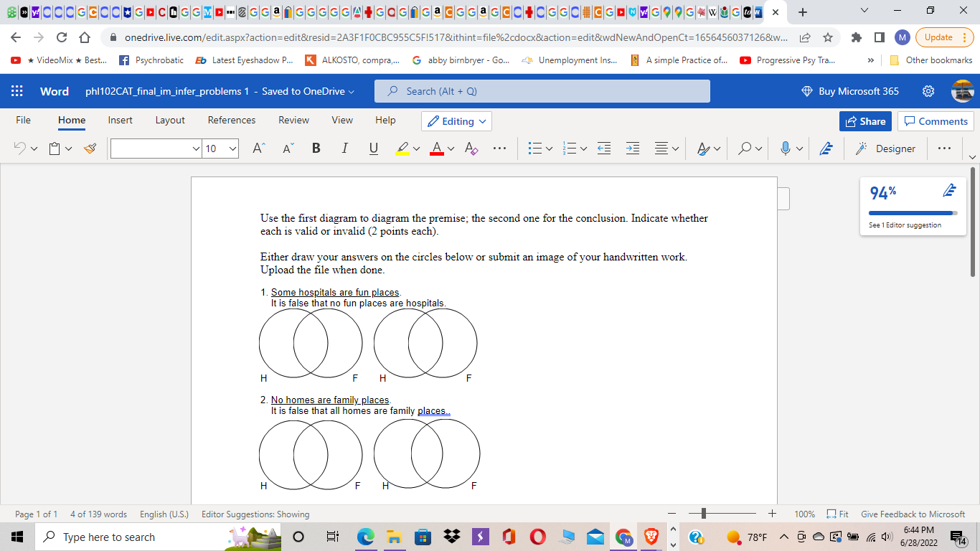Click See 1 Editor suggestion

click(905, 225)
